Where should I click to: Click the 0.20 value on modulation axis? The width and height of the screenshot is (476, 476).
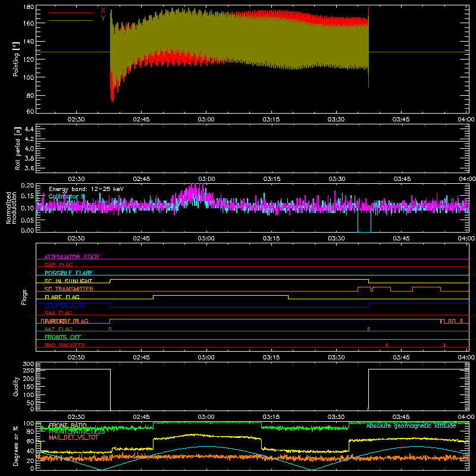coord(27,185)
